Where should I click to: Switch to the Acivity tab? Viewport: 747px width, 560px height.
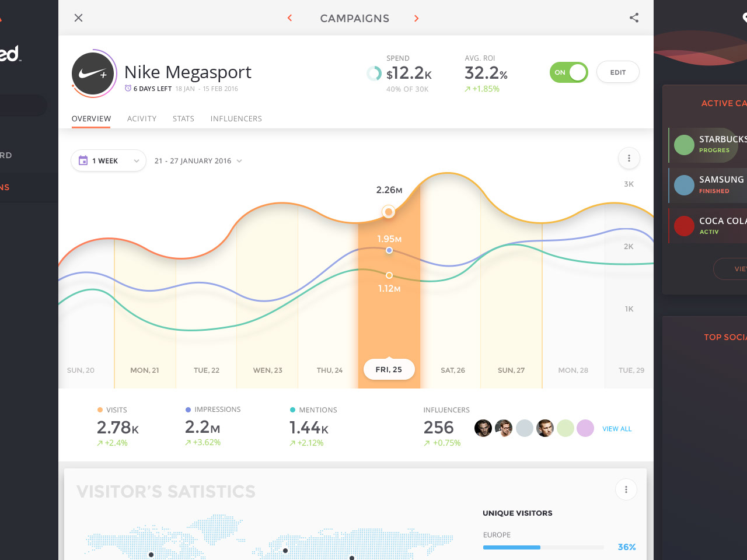pos(142,118)
